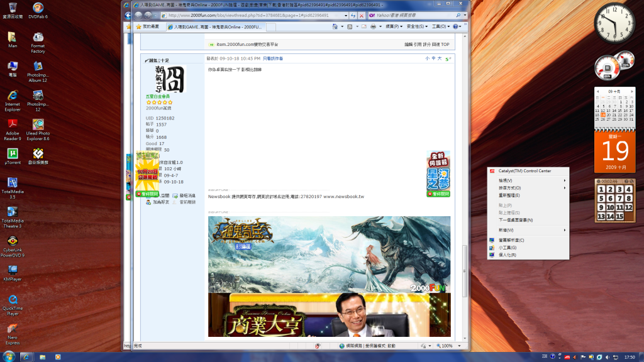
Task: Click the ATI Catalyst tray icon
Action: pyautogui.click(x=567, y=358)
